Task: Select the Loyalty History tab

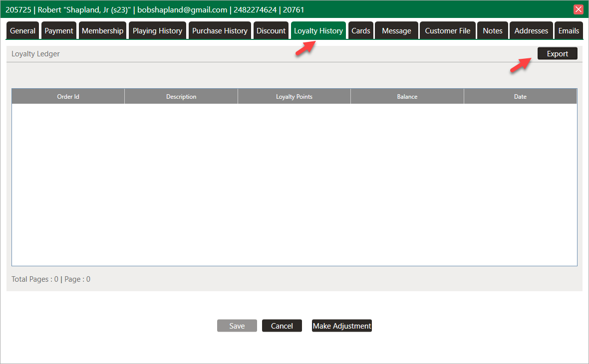Action: [318, 31]
